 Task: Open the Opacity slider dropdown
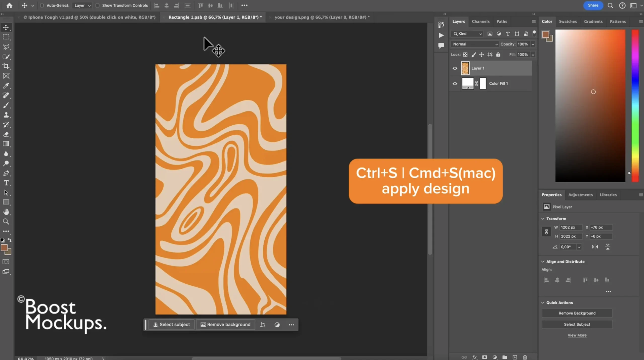click(x=533, y=44)
